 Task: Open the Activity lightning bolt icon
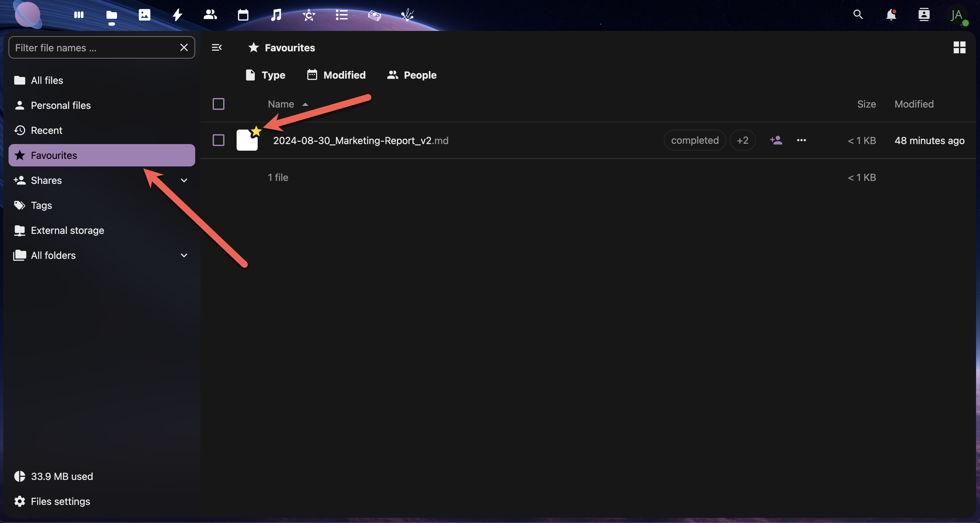pos(177,15)
